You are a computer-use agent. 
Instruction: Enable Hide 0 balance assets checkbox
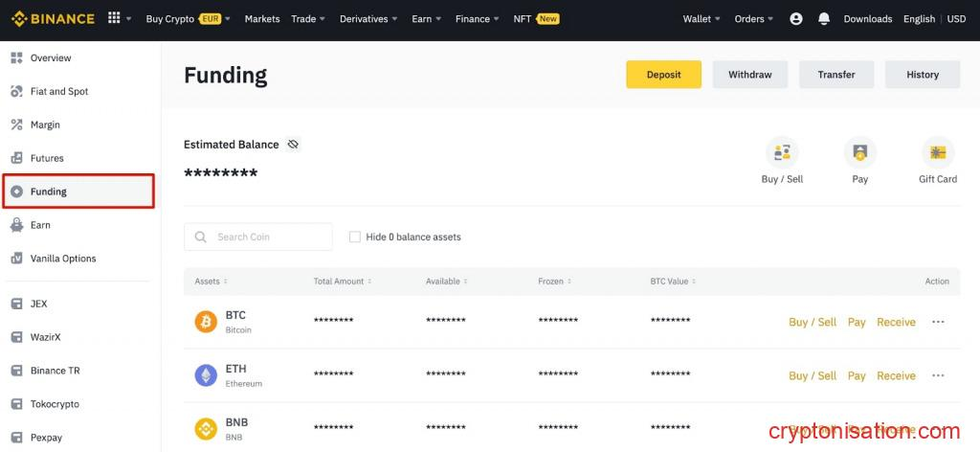tap(355, 237)
